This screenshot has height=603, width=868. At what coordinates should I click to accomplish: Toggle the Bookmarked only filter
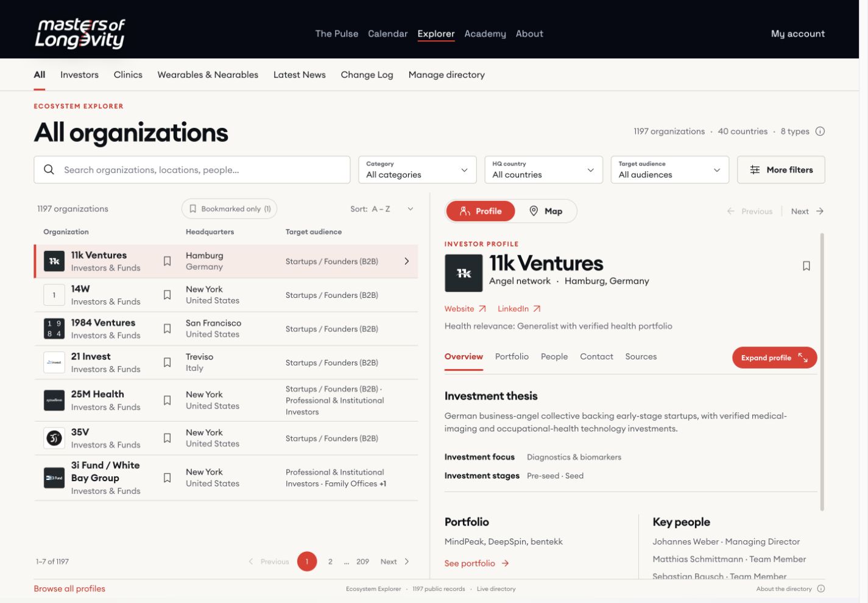tap(230, 209)
